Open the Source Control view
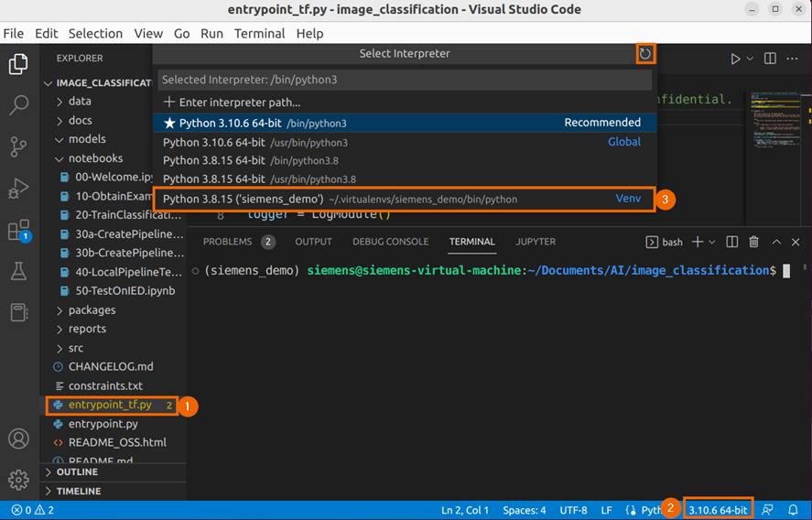Viewport: 812px width, 520px height. (x=18, y=146)
